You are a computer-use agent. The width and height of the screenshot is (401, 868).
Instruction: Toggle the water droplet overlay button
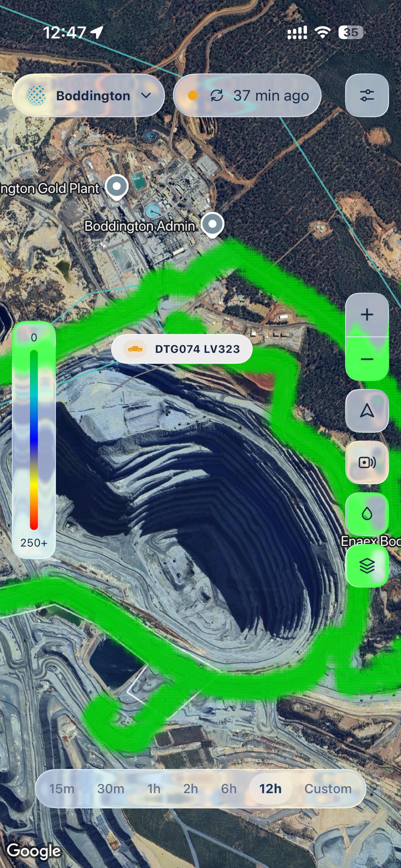click(367, 514)
